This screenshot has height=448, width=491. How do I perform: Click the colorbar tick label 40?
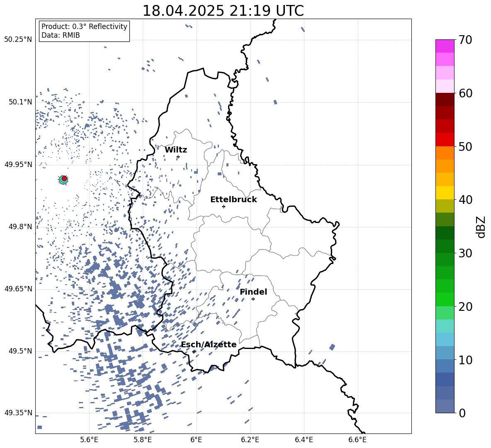tap(465, 200)
